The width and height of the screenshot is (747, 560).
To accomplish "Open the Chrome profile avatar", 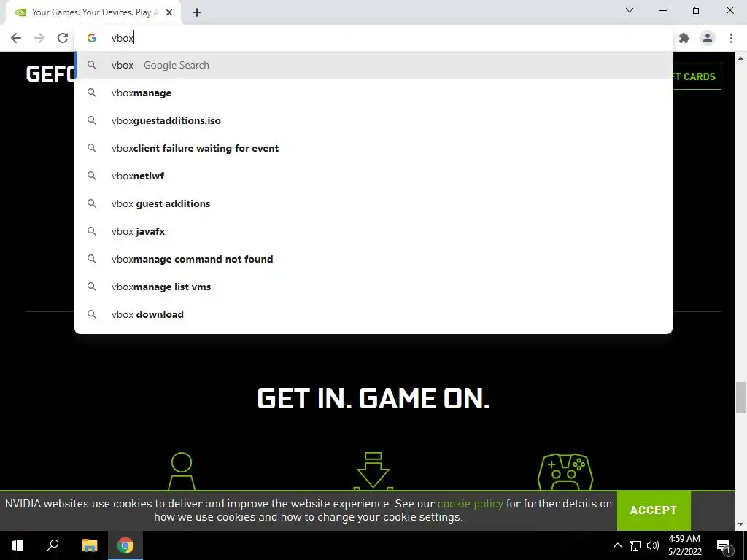I will pos(708,38).
